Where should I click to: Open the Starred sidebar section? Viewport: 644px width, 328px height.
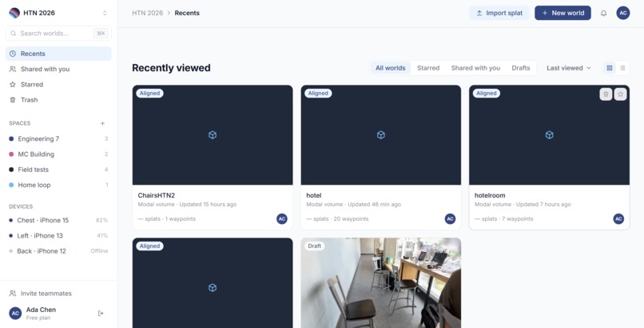click(58, 84)
